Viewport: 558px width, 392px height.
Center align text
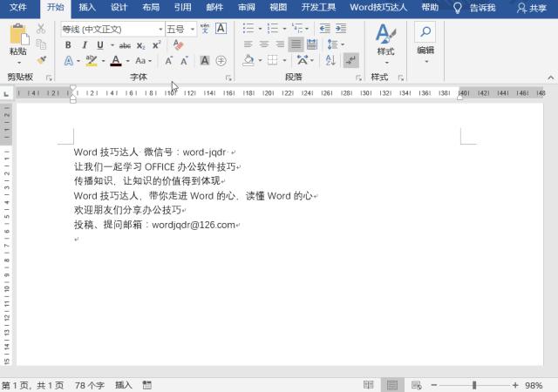point(264,44)
